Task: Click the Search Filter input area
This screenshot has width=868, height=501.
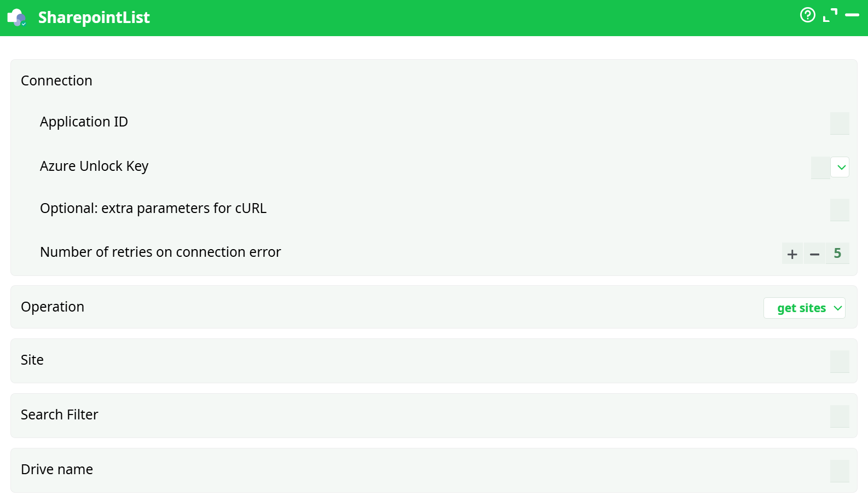Action: pos(839,416)
